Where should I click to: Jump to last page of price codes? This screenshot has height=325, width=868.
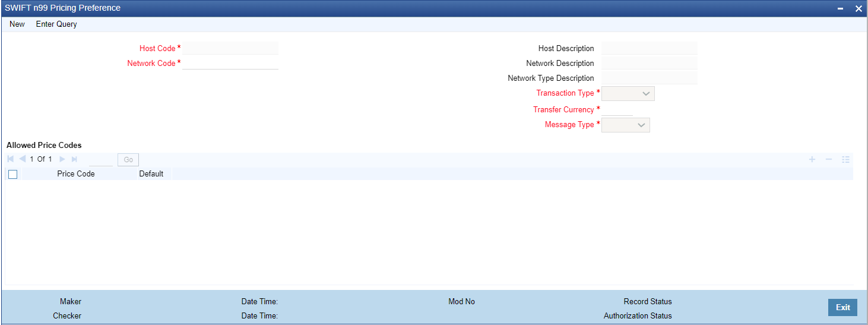[x=74, y=159]
